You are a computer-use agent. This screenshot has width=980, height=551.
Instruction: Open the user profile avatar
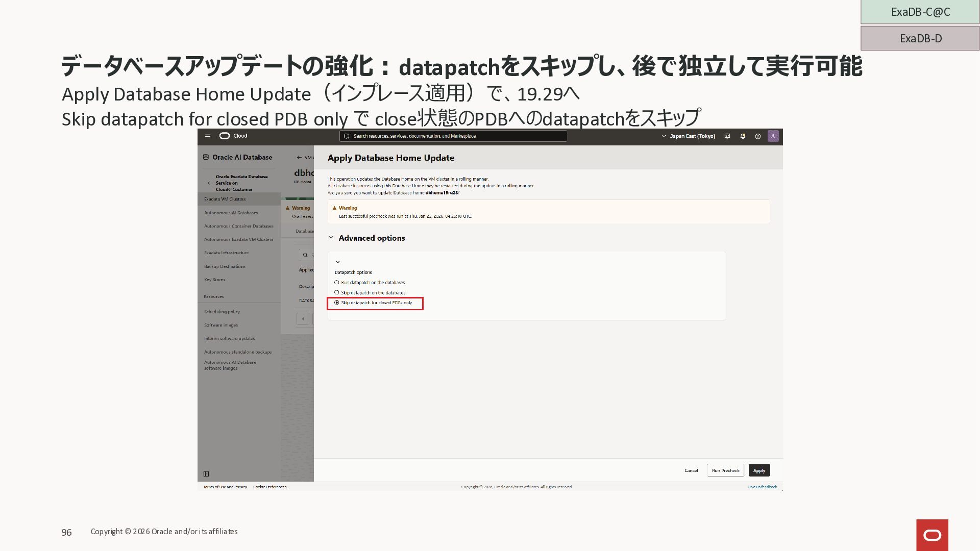point(773,136)
